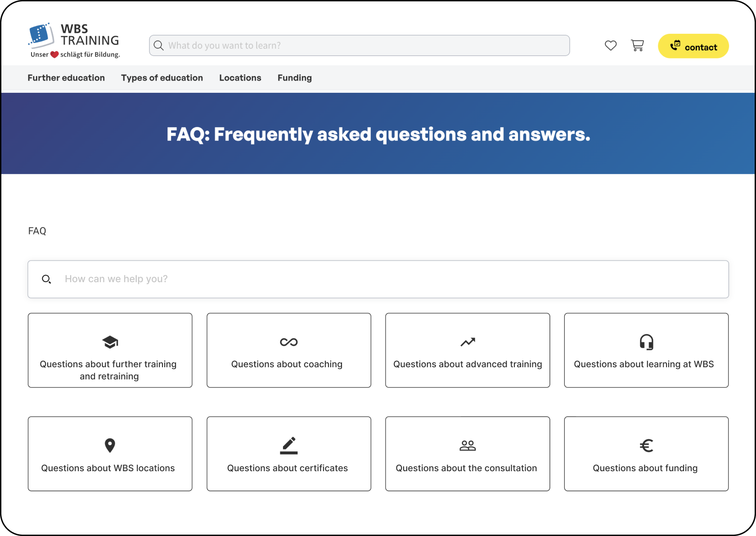
Task: Open the shopping cart icon
Action: (x=637, y=45)
